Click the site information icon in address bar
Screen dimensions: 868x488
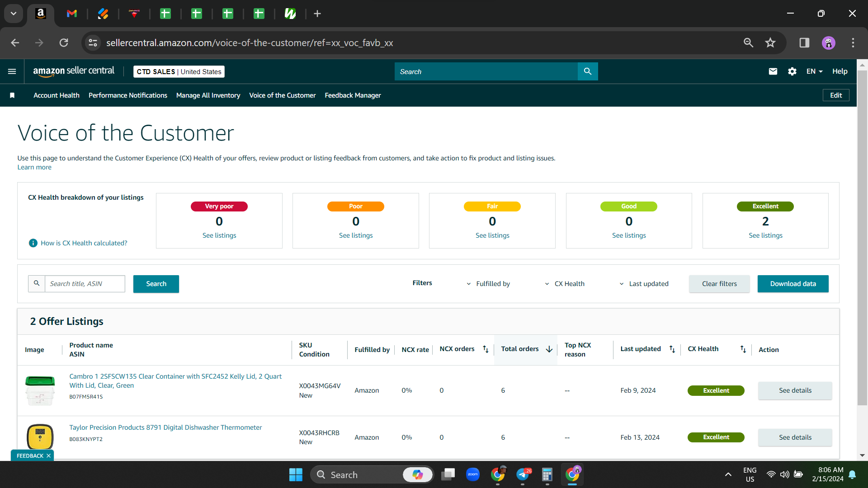pos(93,43)
